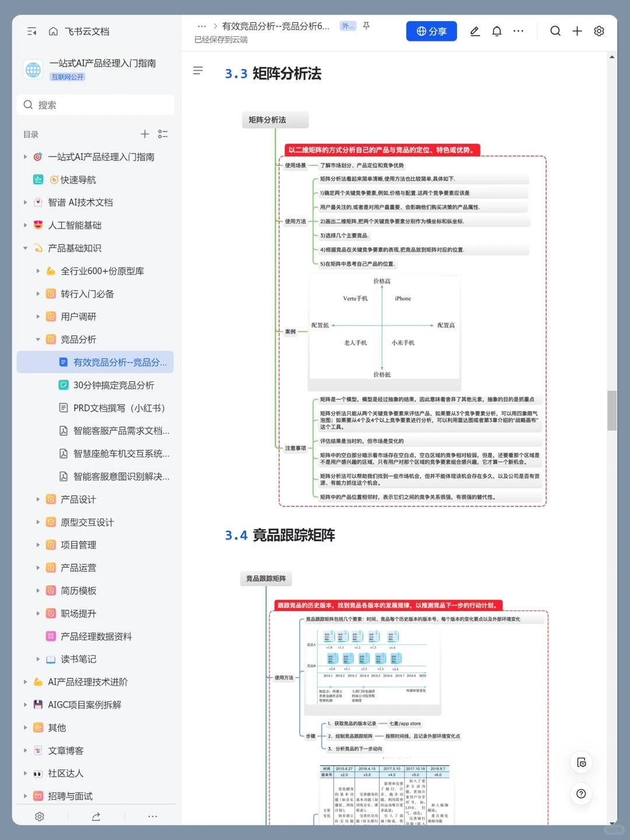This screenshot has width=630, height=840.
Task: Click the 搜索 search input field
Action: click(x=95, y=104)
